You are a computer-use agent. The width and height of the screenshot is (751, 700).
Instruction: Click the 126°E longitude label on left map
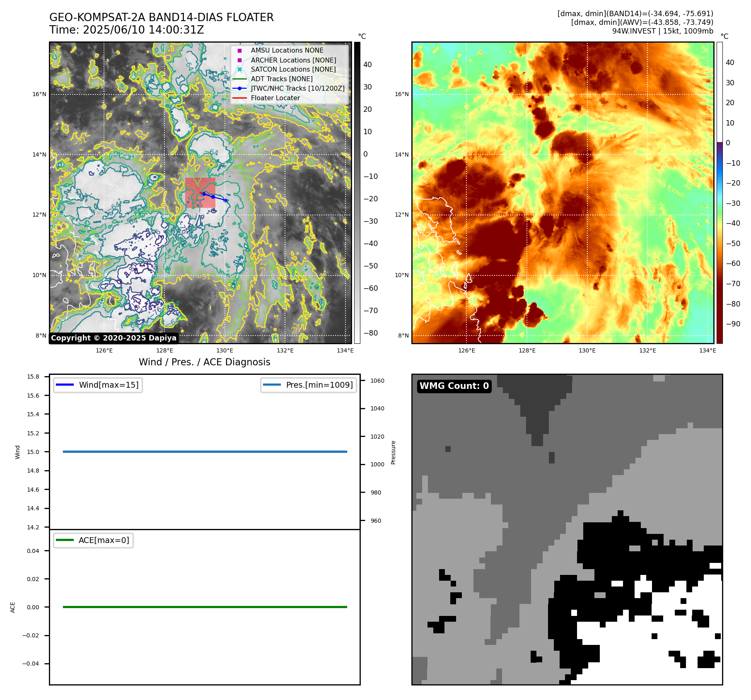tap(104, 350)
